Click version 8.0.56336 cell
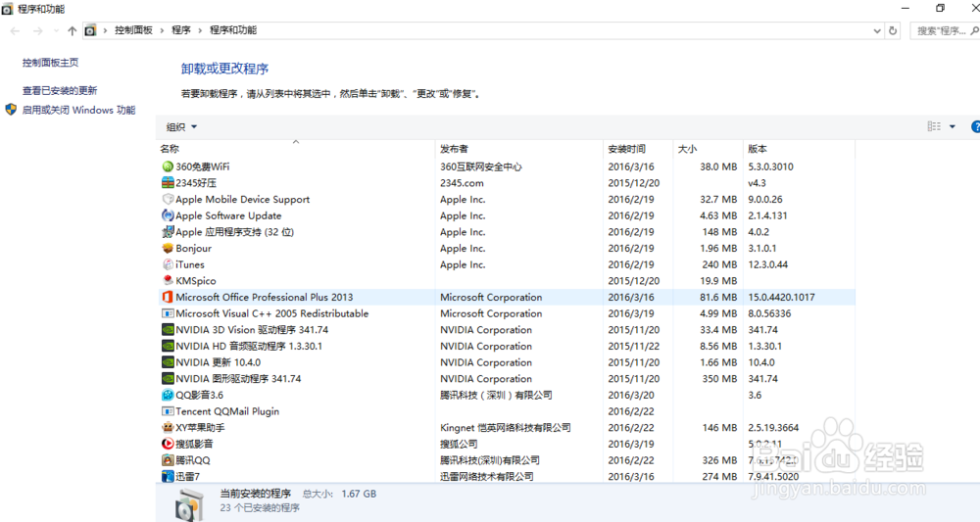 click(769, 313)
